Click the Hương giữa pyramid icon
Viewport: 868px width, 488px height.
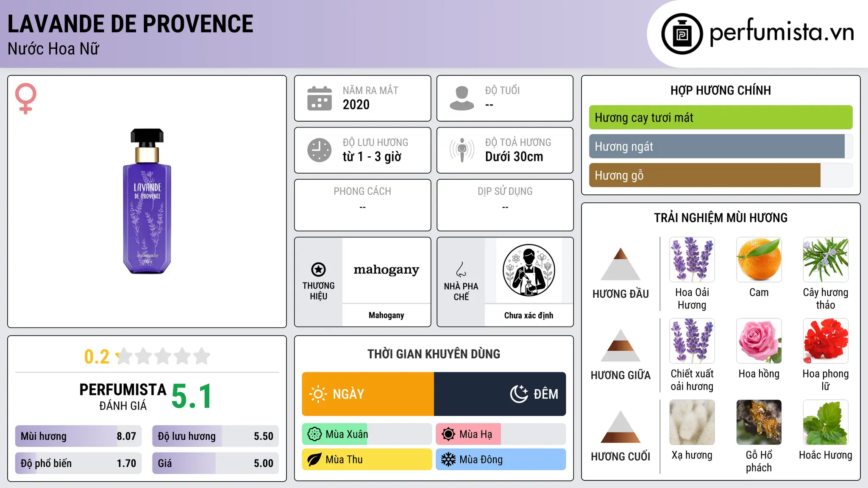(x=620, y=345)
